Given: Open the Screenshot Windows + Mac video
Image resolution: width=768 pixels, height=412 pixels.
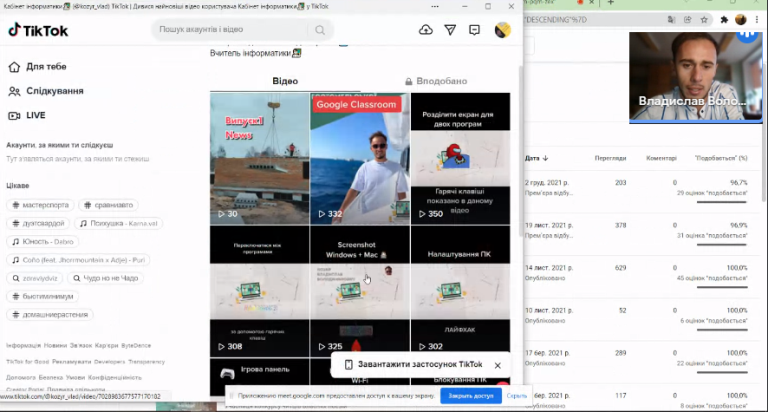Looking at the screenshot, I should [x=360, y=291].
